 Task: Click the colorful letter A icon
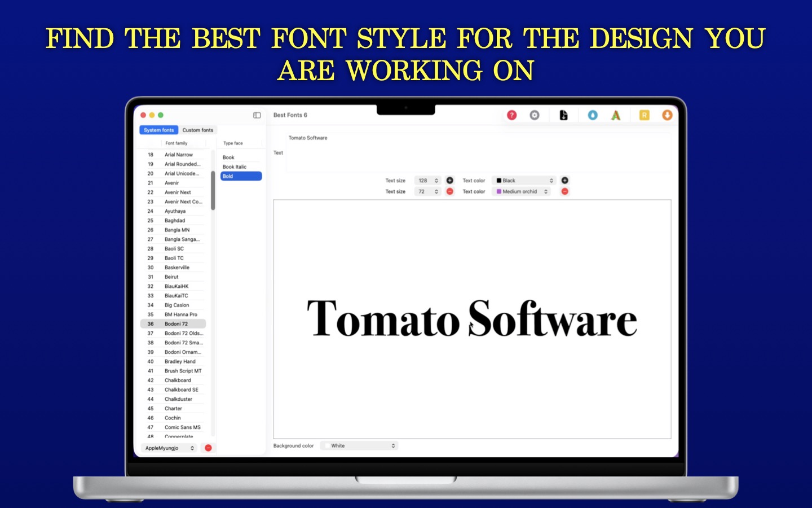tap(616, 115)
